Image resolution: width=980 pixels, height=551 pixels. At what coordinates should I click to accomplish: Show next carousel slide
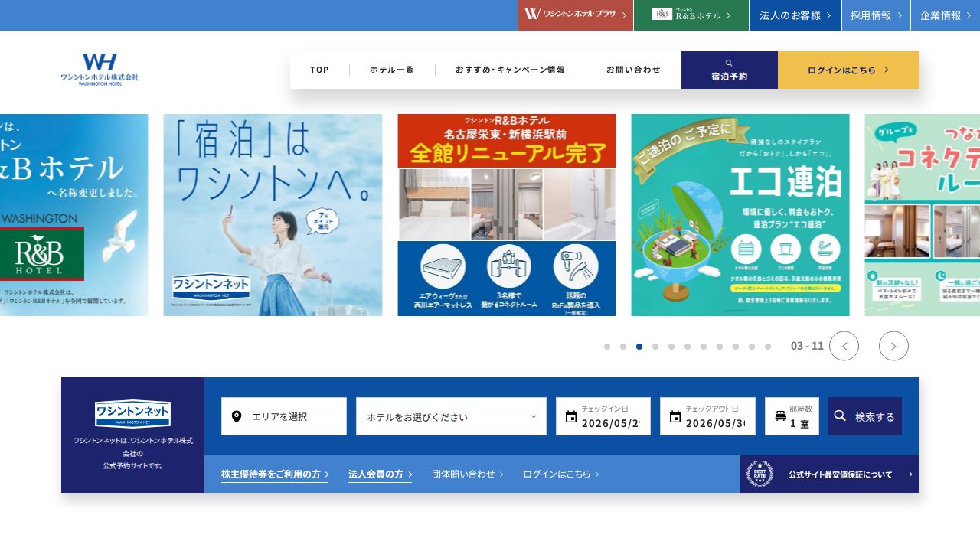[x=893, y=346]
